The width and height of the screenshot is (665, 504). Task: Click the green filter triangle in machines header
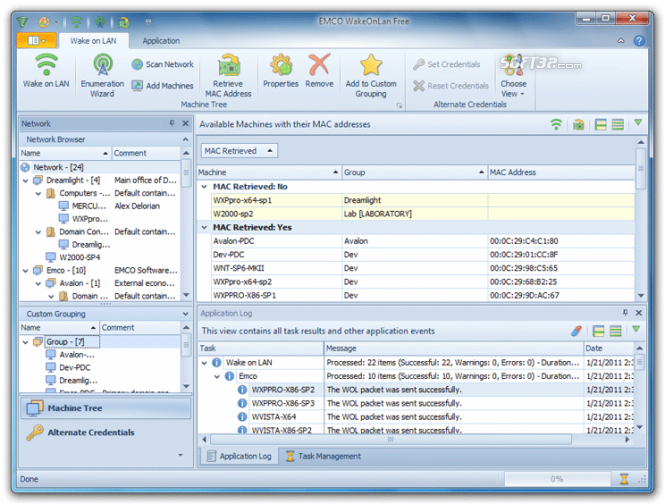click(x=638, y=123)
